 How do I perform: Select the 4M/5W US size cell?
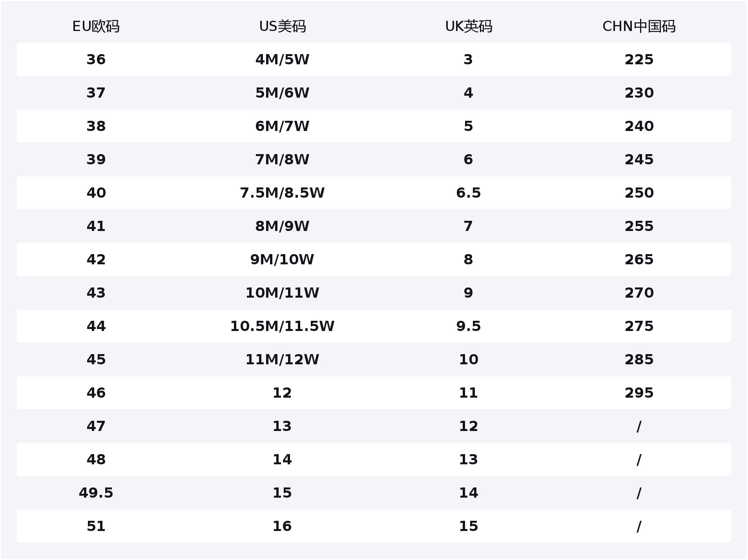pyautogui.click(x=282, y=60)
